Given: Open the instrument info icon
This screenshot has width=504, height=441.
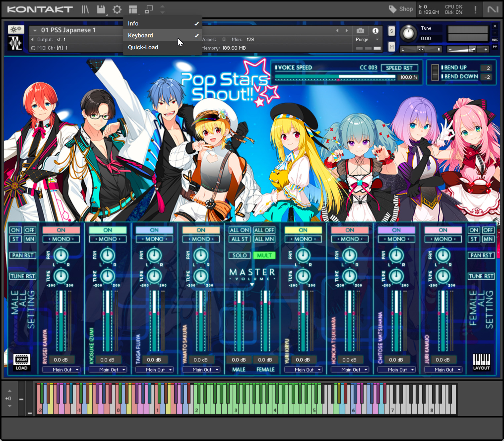Looking at the screenshot, I should pyautogui.click(x=375, y=31).
